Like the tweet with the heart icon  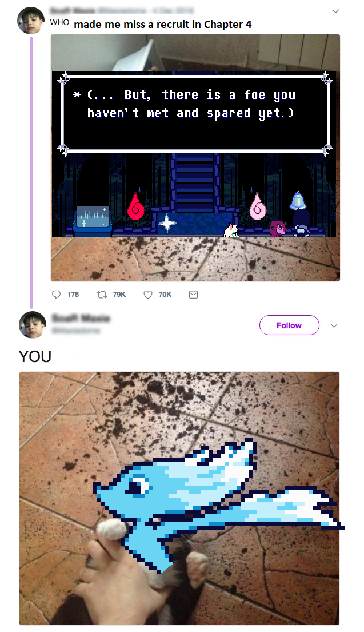pyautogui.click(x=148, y=295)
